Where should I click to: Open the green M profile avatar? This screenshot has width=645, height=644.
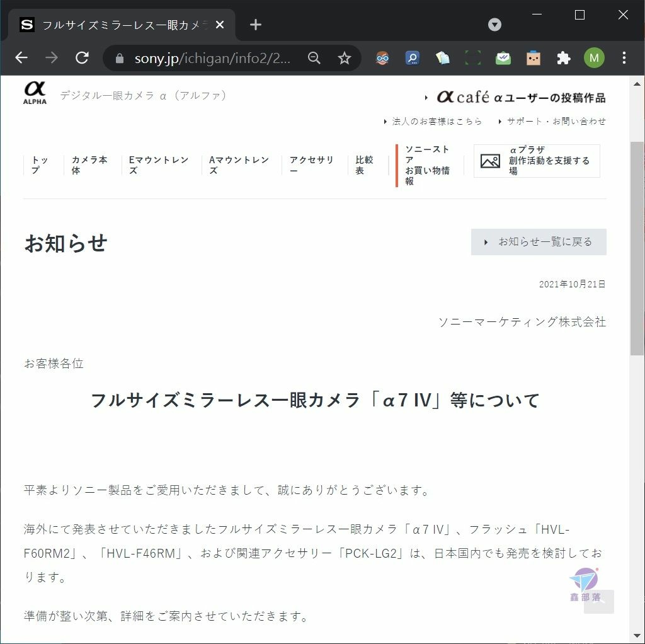tap(594, 58)
